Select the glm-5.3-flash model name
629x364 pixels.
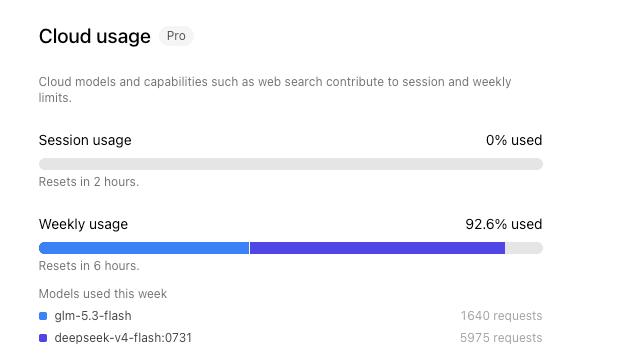point(93,316)
